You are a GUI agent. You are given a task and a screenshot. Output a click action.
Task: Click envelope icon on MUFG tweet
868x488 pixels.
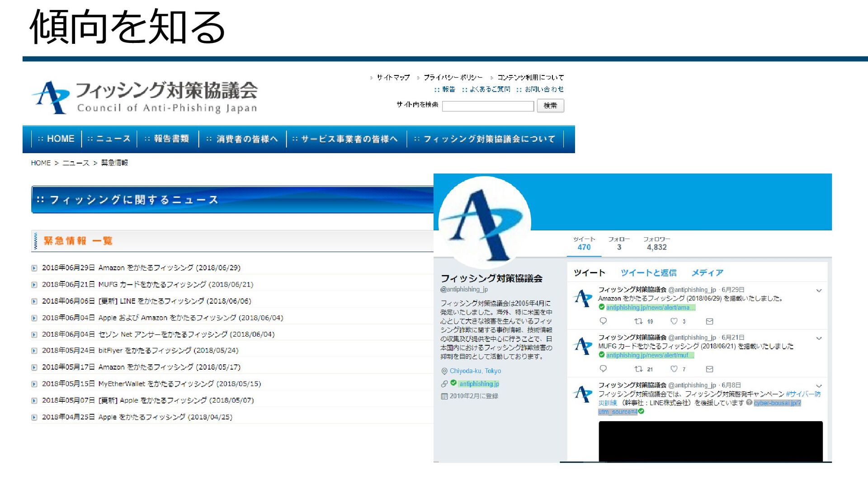click(x=709, y=369)
